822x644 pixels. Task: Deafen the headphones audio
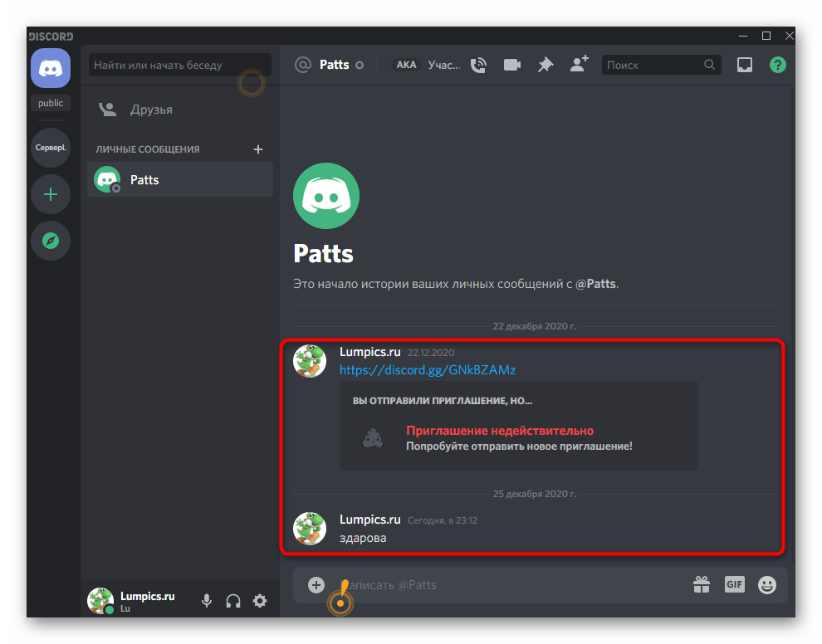pyautogui.click(x=233, y=601)
